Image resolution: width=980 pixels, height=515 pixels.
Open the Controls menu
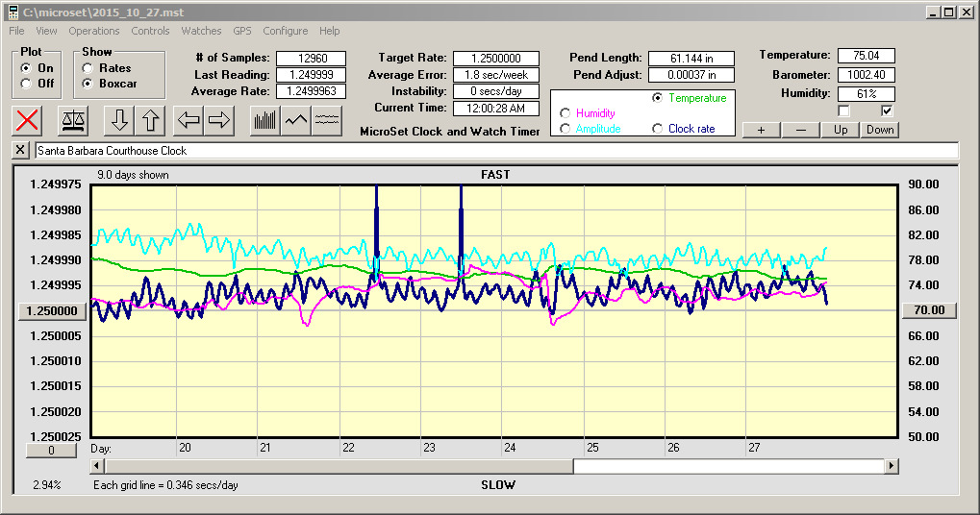coord(150,31)
